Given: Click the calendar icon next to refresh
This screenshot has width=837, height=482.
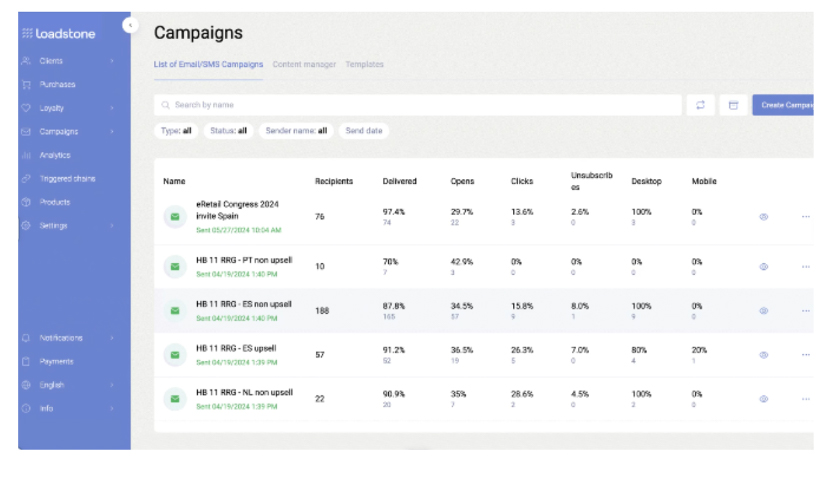Looking at the screenshot, I should coord(732,105).
